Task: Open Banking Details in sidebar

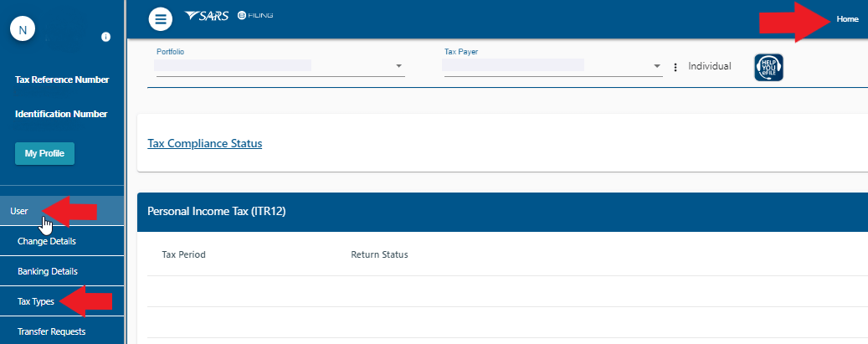Action: tap(47, 271)
